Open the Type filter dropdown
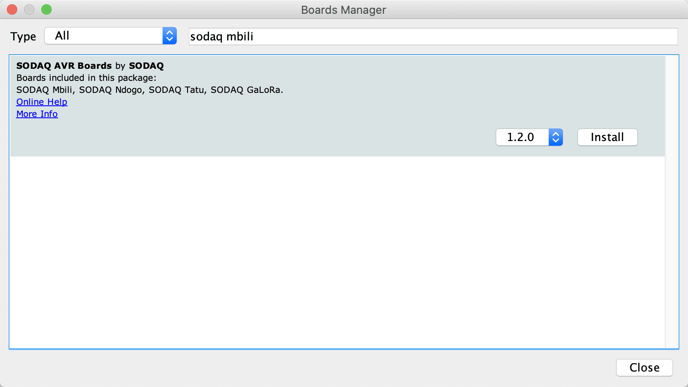Image resolution: width=688 pixels, height=387 pixels. (111, 36)
